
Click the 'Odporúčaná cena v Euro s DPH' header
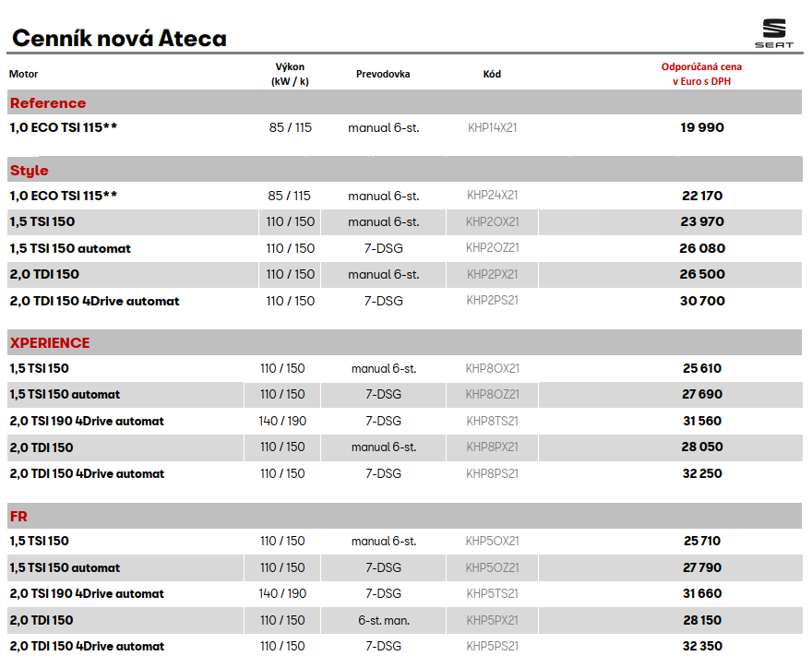[x=701, y=74]
